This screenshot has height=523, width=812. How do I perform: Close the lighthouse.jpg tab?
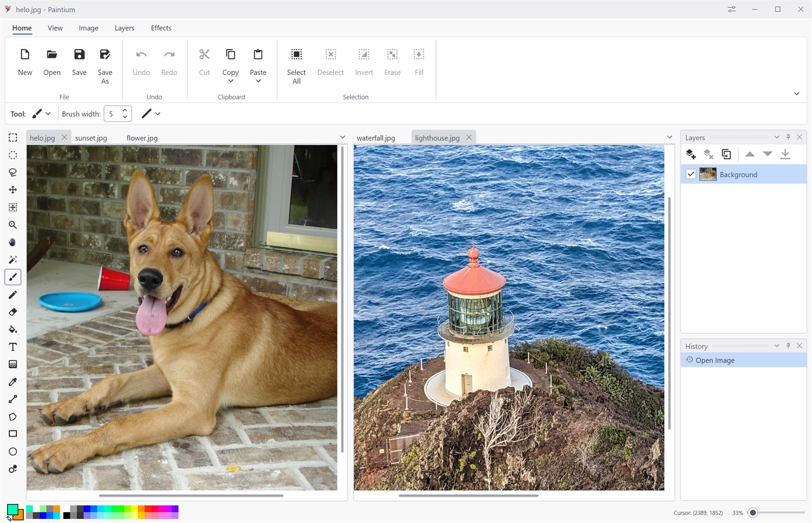click(469, 137)
